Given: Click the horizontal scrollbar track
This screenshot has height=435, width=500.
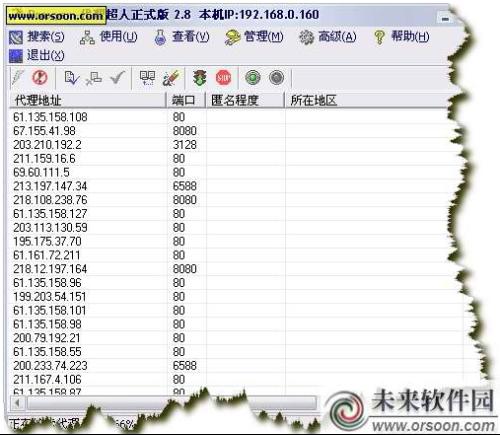Looking at the screenshot, I should click(172, 403).
